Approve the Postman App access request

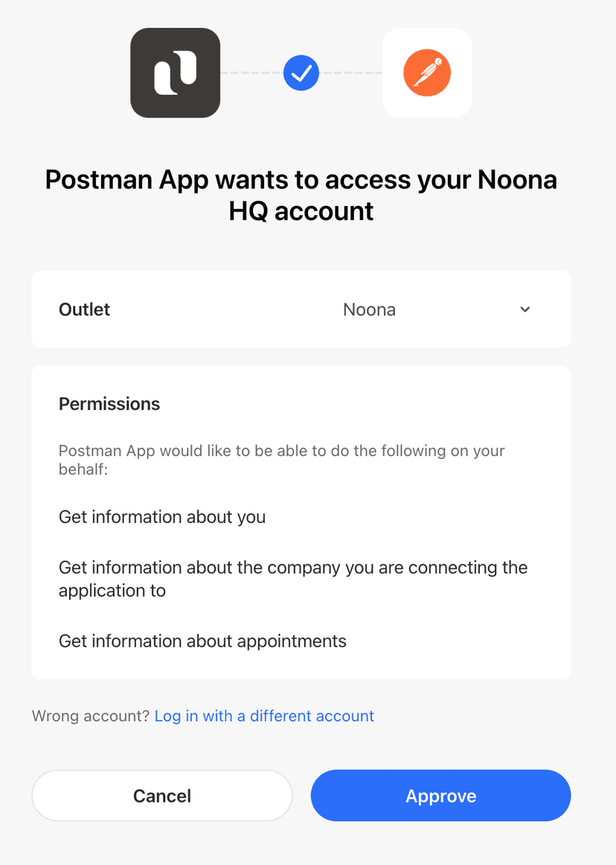coord(440,795)
